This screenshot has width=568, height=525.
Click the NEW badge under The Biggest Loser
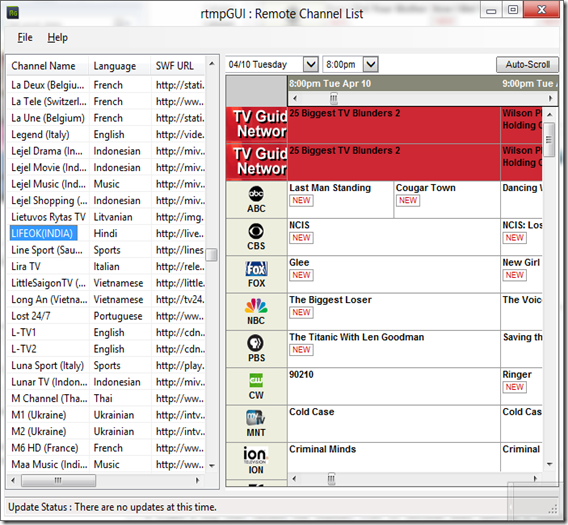(x=301, y=312)
